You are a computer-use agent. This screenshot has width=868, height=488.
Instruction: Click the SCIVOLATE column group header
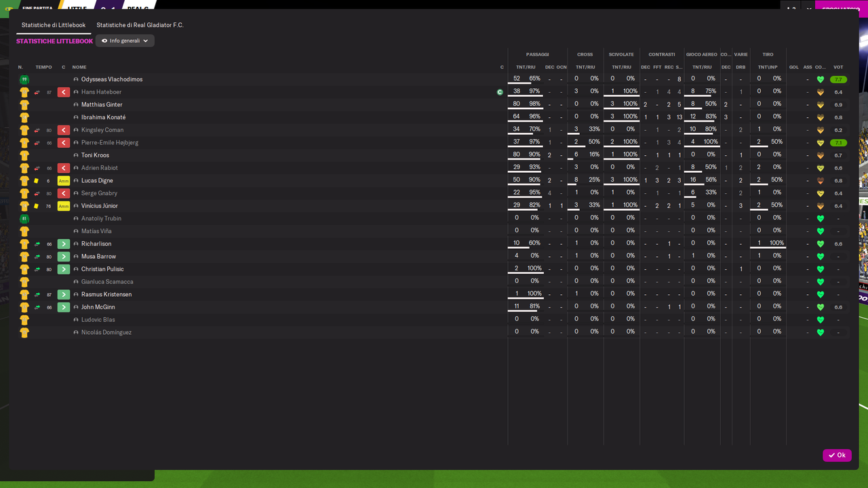coord(622,54)
